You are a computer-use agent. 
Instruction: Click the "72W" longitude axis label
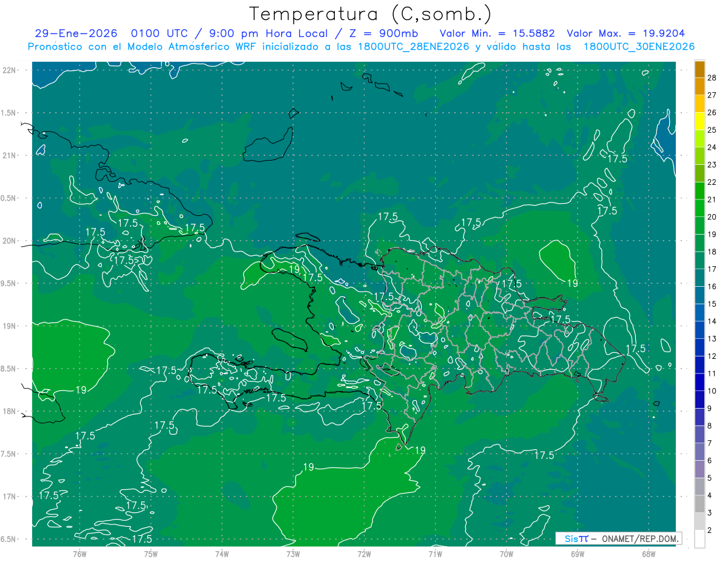(x=364, y=554)
